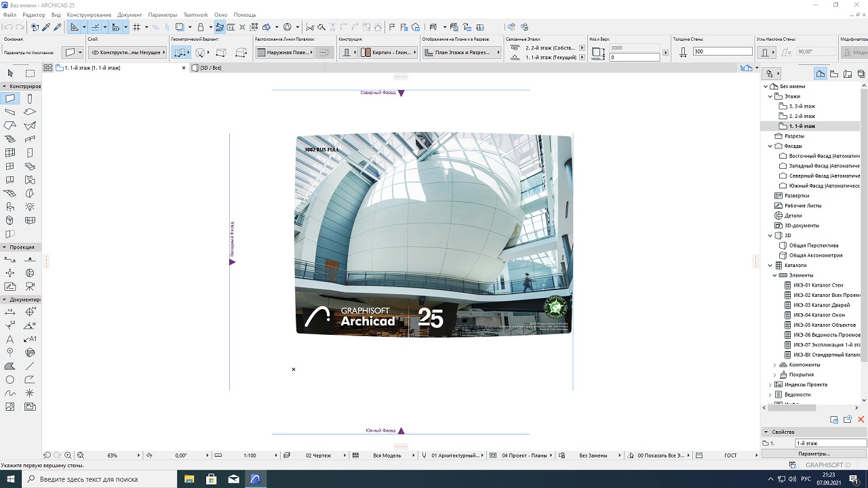Select the Arrow selection tool

tap(10, 73)
